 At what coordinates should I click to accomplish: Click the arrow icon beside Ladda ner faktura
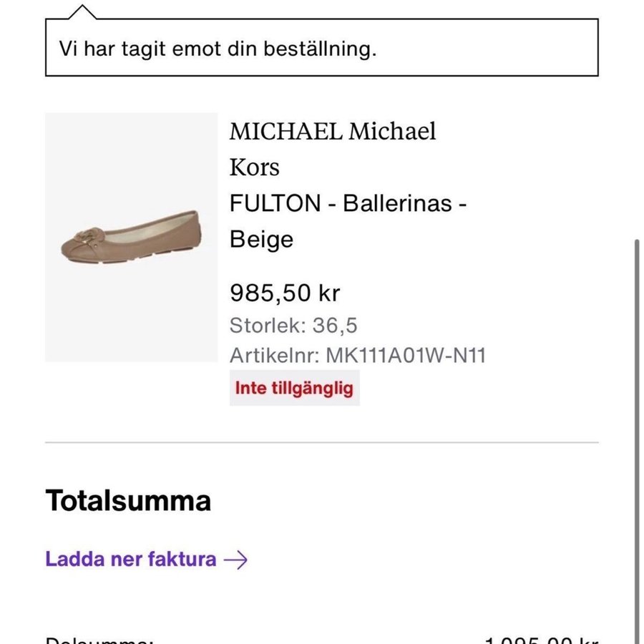tap(235, 560)
